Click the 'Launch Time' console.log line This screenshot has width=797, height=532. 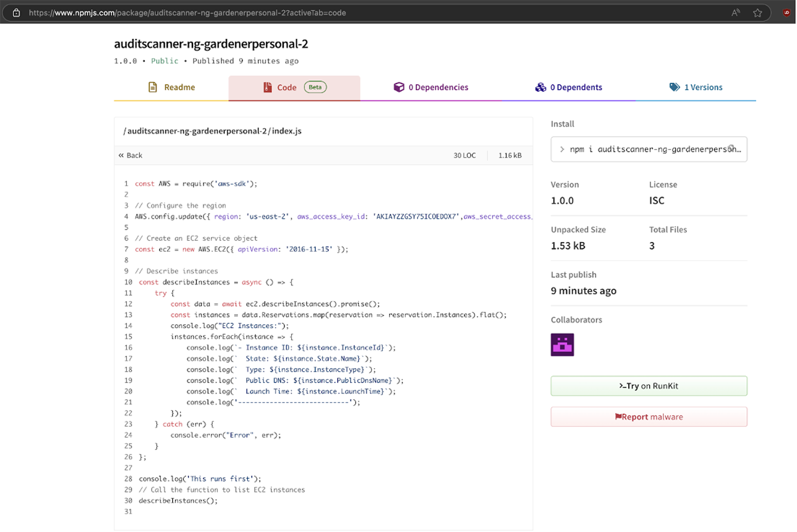point(291,391)
